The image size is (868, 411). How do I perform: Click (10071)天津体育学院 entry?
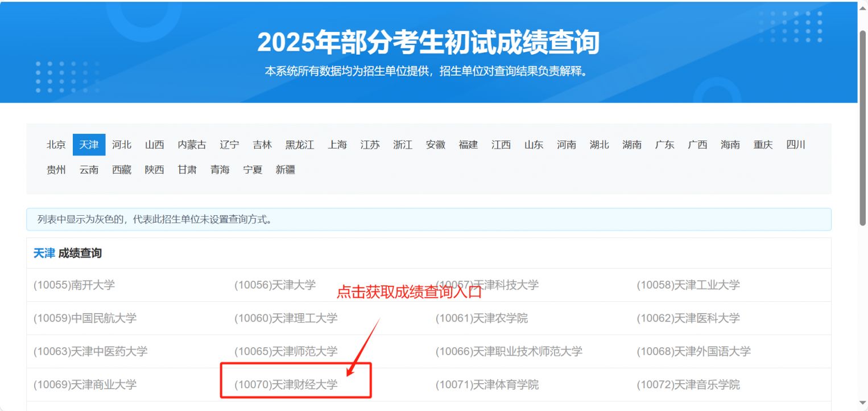coord(487,385)
